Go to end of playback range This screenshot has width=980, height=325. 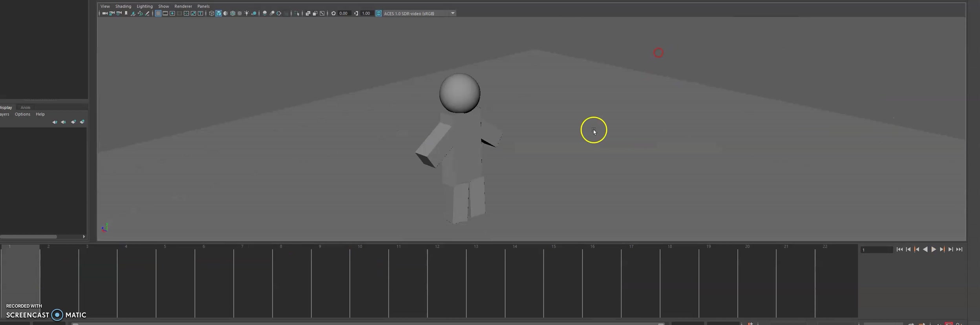pyautogui.click(x=959, y=250)
